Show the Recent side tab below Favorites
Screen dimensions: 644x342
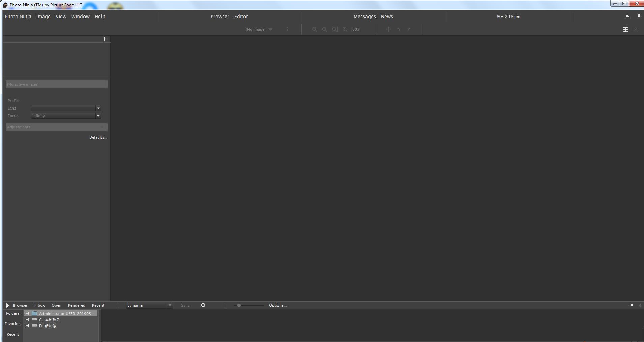pyautogui.click(x=13, y=334)
